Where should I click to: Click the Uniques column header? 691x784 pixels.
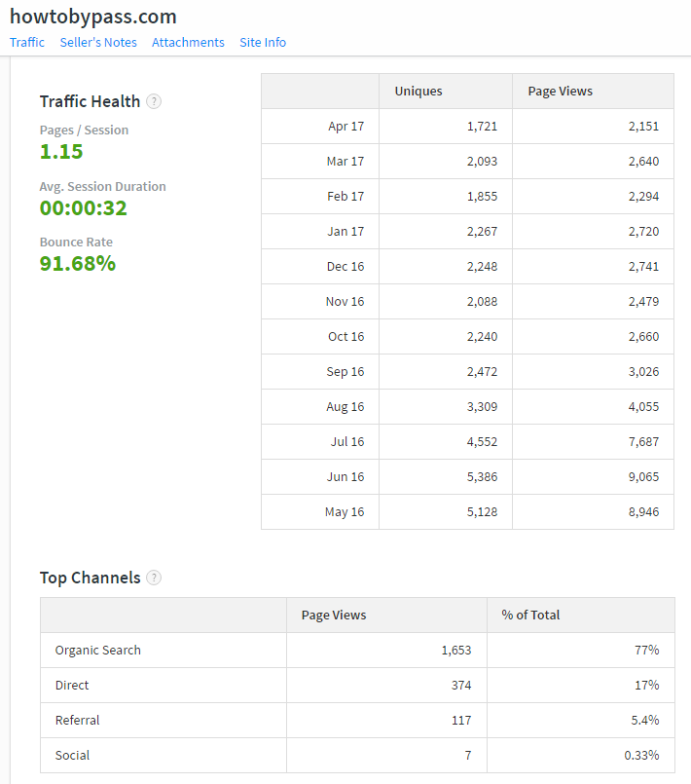pos(418,92)
